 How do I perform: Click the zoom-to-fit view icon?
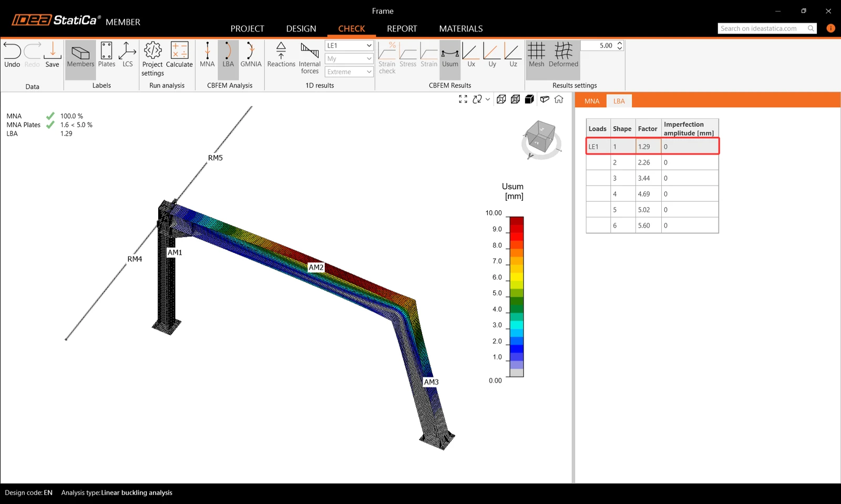point(463,99)
